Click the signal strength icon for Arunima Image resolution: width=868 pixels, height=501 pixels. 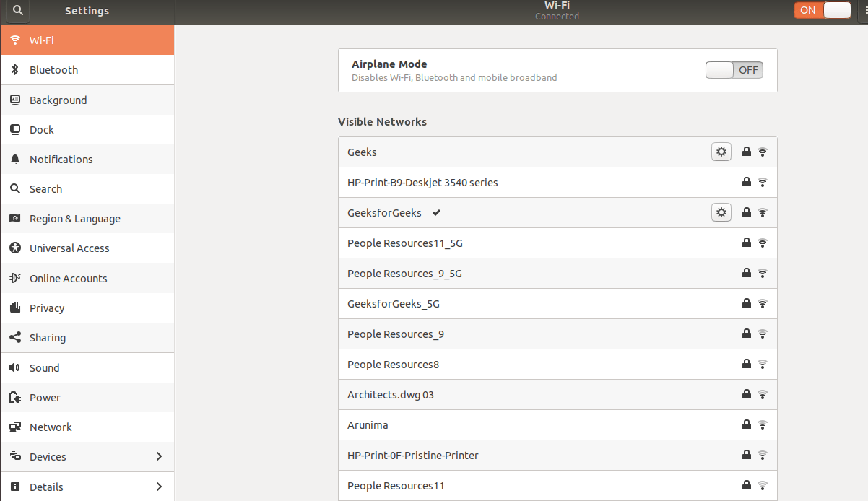[x=763, y=424]
